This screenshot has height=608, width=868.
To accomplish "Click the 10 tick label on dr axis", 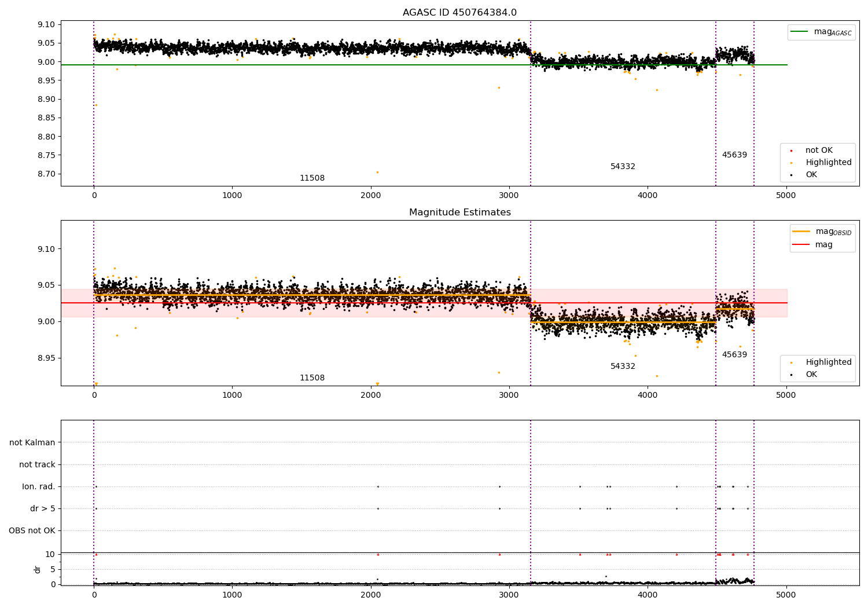I will 50,554.
